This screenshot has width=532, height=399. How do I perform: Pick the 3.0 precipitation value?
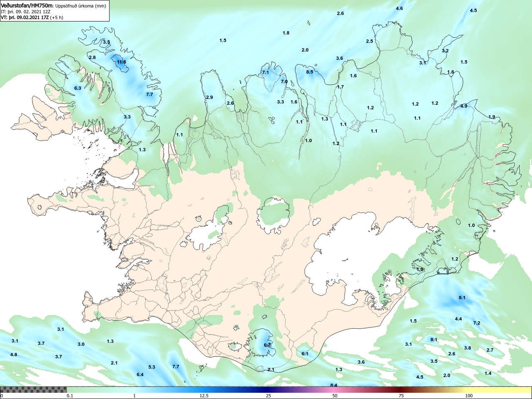click(81, 344)
